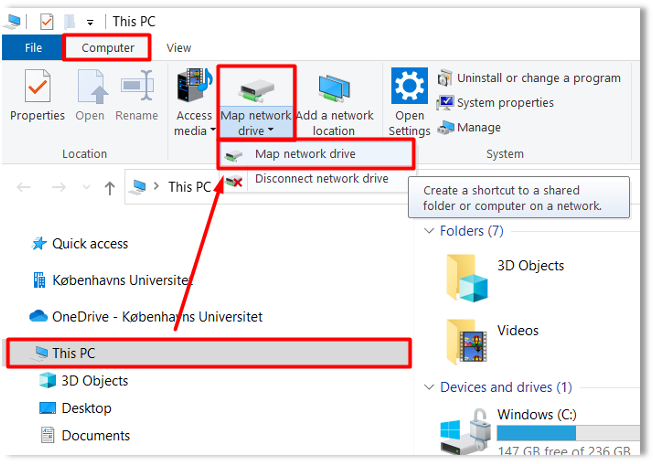Click the Rename ribbon icon

point(137,86)
